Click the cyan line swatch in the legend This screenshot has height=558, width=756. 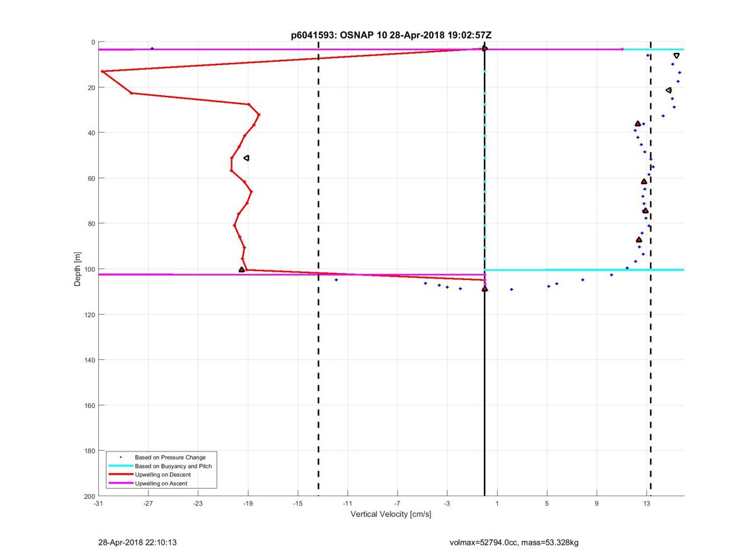(x=120, y=466)
